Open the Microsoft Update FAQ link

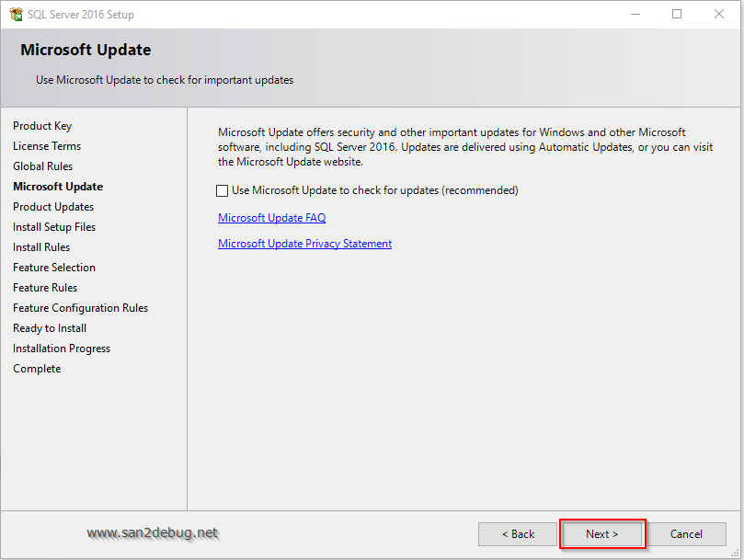click(x=272, y=218)
